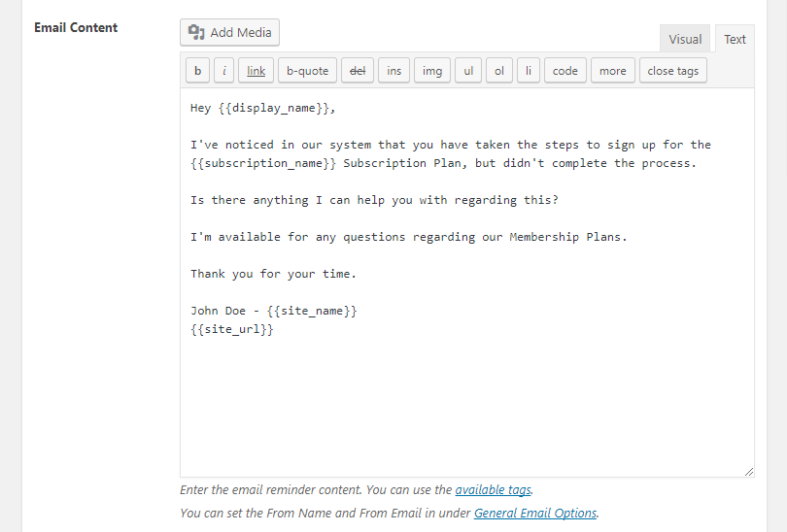Click the code tag button
The image size is (787, 532).
565,71
